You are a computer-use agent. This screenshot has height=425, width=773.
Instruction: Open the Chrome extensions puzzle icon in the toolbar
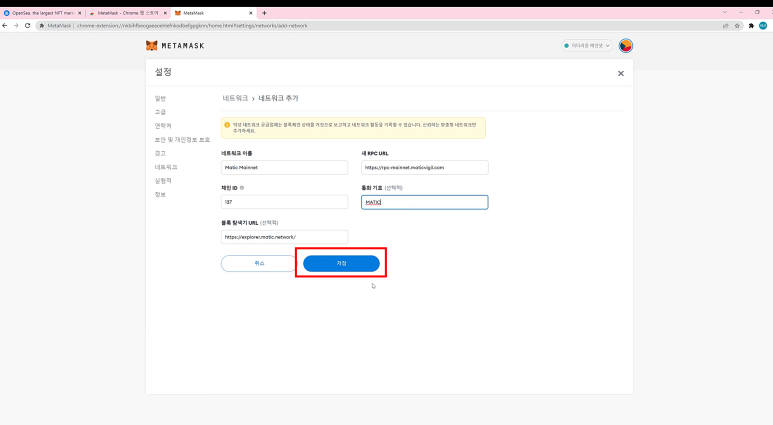point(751,26)
